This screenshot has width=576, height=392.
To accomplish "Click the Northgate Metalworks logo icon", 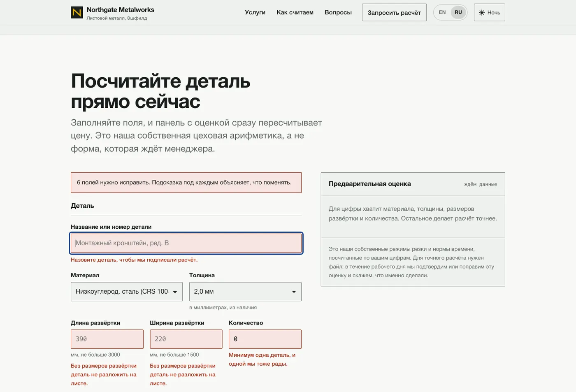I will point(77,12).
